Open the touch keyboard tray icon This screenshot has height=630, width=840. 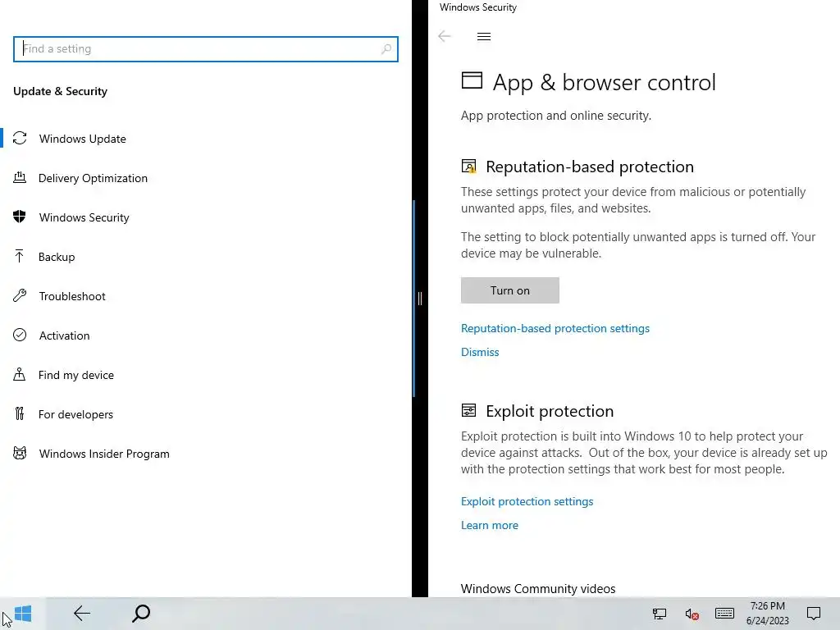click(x=724, y=614)
